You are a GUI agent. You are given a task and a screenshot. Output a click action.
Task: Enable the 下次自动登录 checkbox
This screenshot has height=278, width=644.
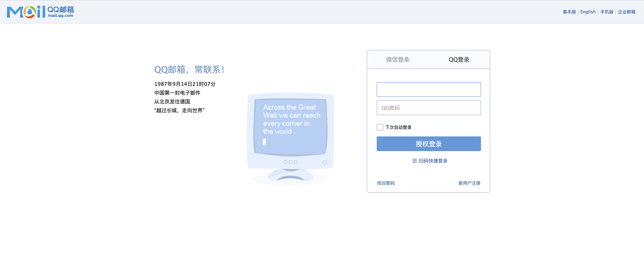380,127
